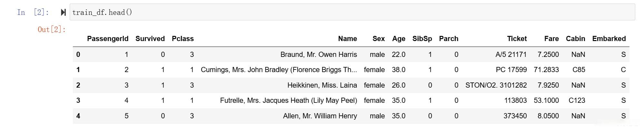Click the In [2] prompt label
644x129 pixels.
33,12
